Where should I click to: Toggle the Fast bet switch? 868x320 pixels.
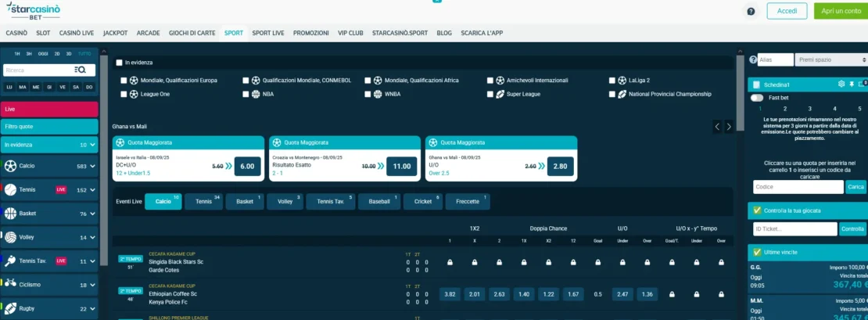coord(757,98)
